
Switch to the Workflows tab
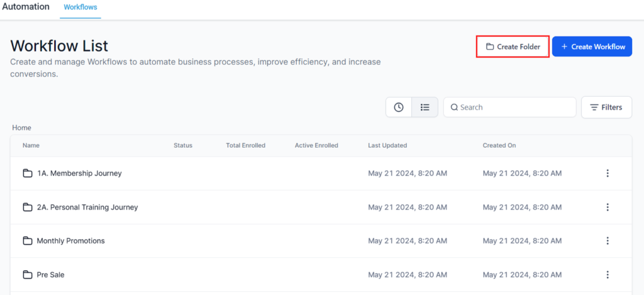pos(80,7)
